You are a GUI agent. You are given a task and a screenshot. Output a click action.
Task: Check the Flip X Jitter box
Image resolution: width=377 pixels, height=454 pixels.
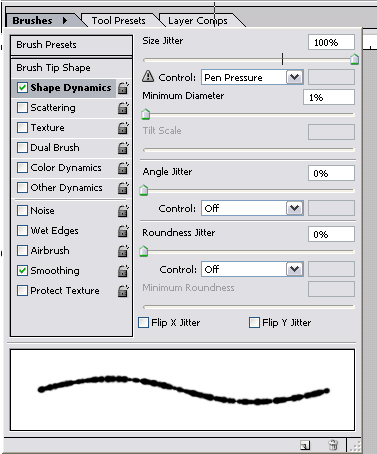(144, 323)
